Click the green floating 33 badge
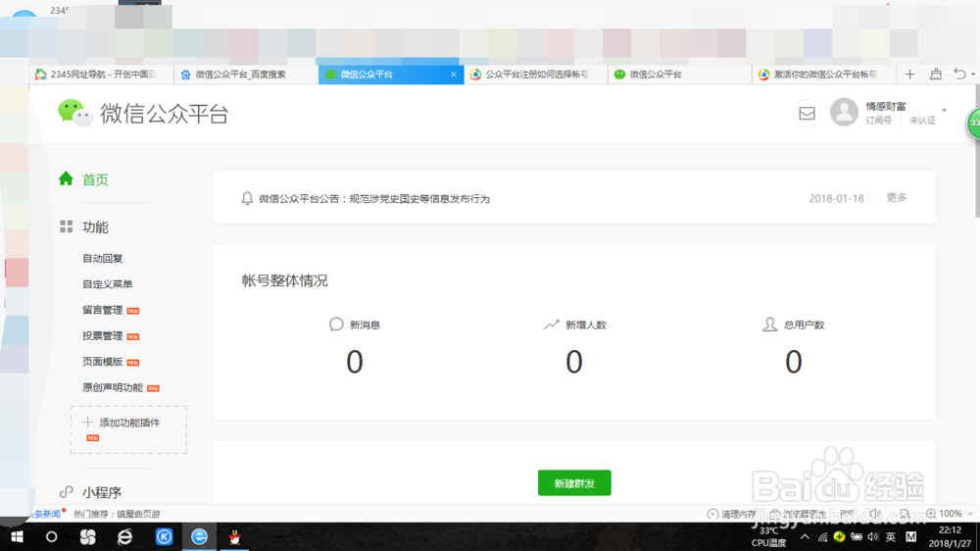The image size is (980, 551). pyautogui.click(x=974, y=123)
